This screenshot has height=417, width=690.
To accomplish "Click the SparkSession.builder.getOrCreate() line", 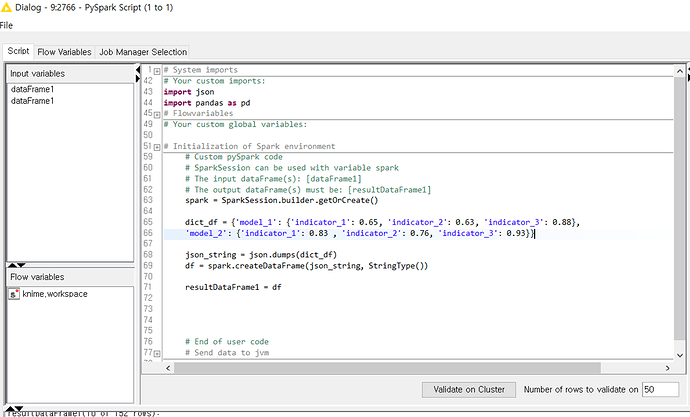I will pyautogui.click(x=282, y=200).
